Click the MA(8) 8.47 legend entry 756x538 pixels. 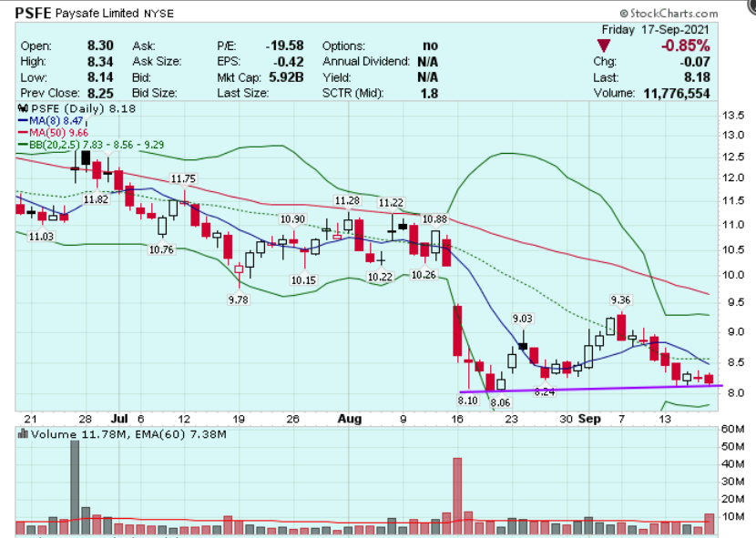(50, 120)
